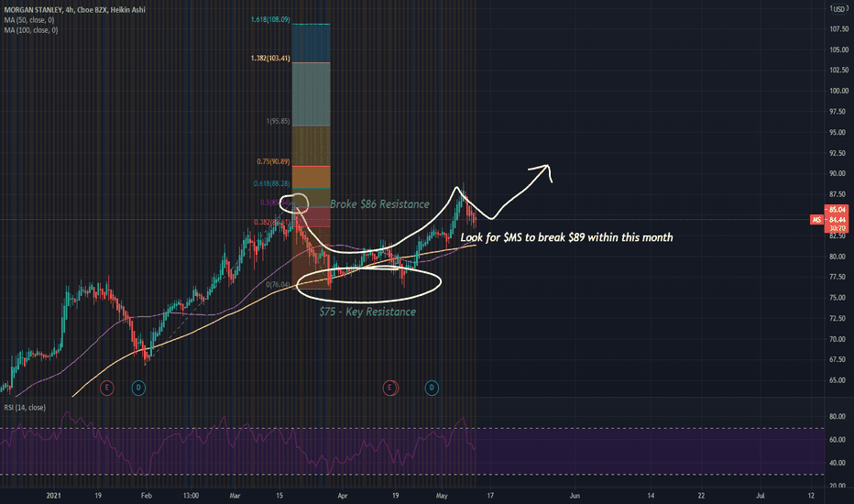Select the 'Broke $86 Resistance' annotation text

[379, 204]
